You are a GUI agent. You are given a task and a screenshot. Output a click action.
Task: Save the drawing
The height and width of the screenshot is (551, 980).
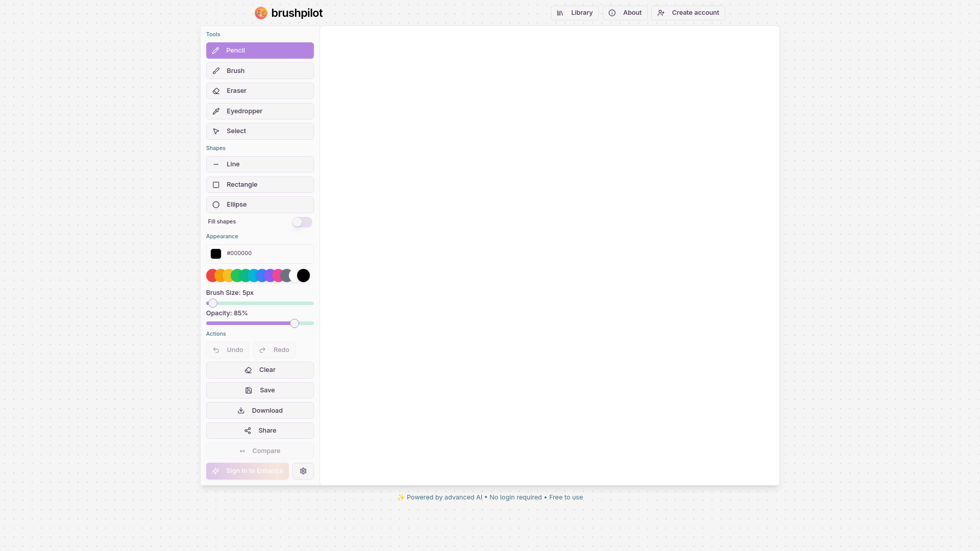pos(260,390)
